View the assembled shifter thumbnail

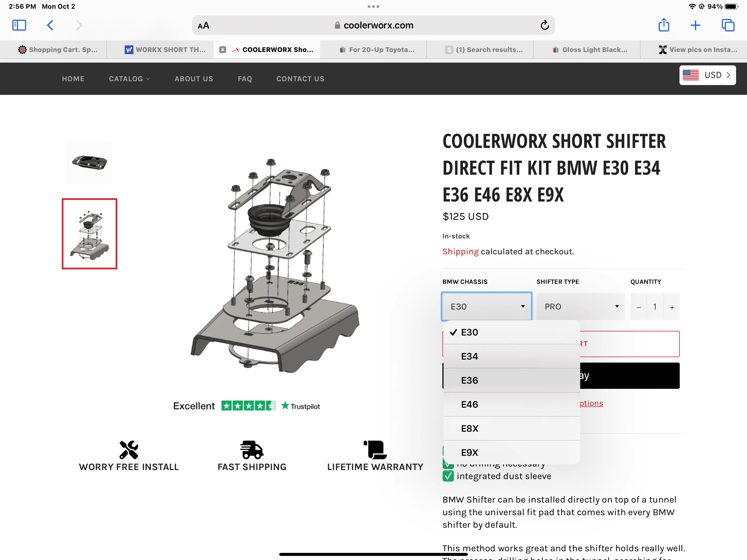pyautogui.click(x=89, y=162)
